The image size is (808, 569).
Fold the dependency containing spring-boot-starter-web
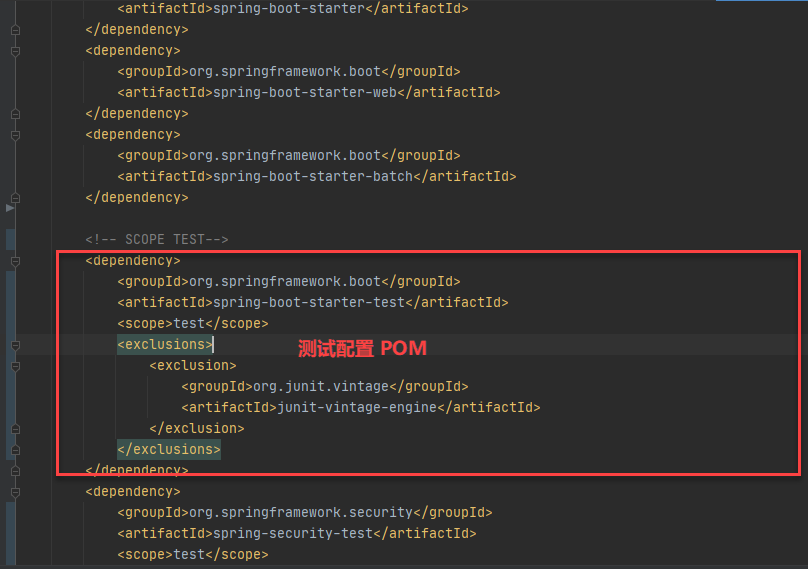(15, 51)
